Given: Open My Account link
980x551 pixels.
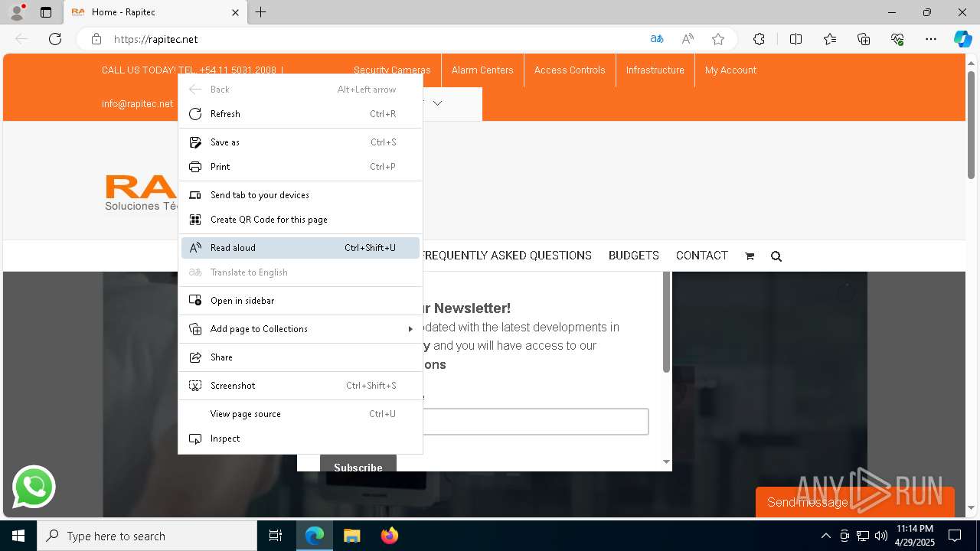Looking at the screenshot, I should tap(730, 70).
